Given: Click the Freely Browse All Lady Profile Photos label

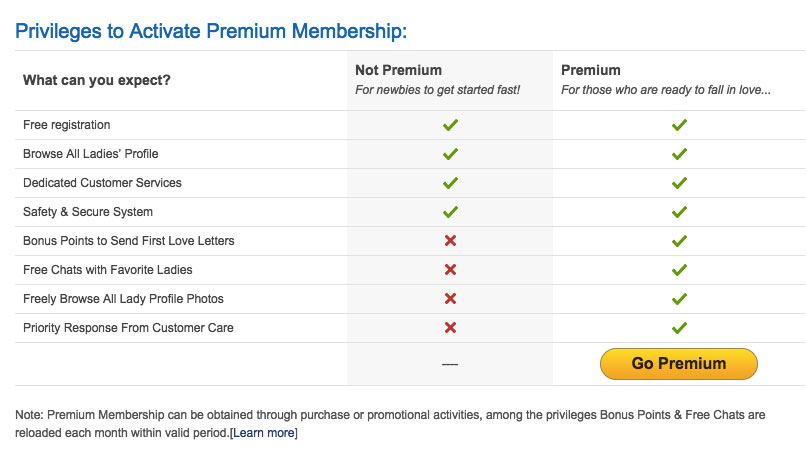Looking at the screenshot, I should [123, 299].
